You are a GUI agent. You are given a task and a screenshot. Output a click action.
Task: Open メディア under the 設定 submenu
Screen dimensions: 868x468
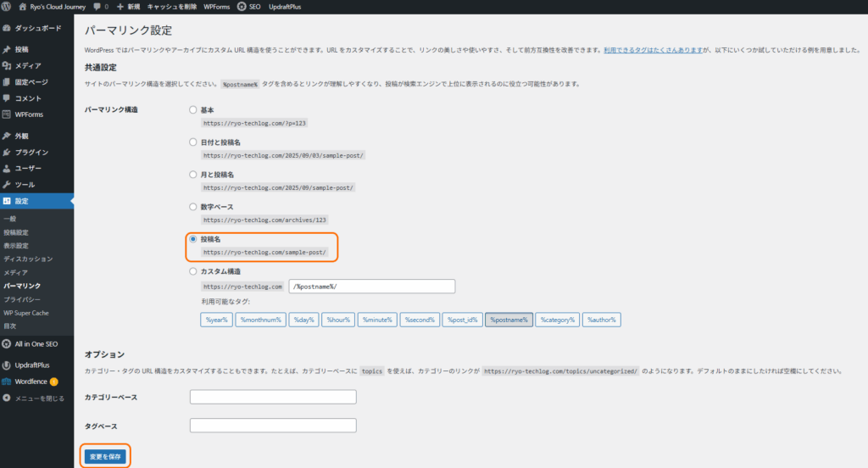[x=15, y=272]
